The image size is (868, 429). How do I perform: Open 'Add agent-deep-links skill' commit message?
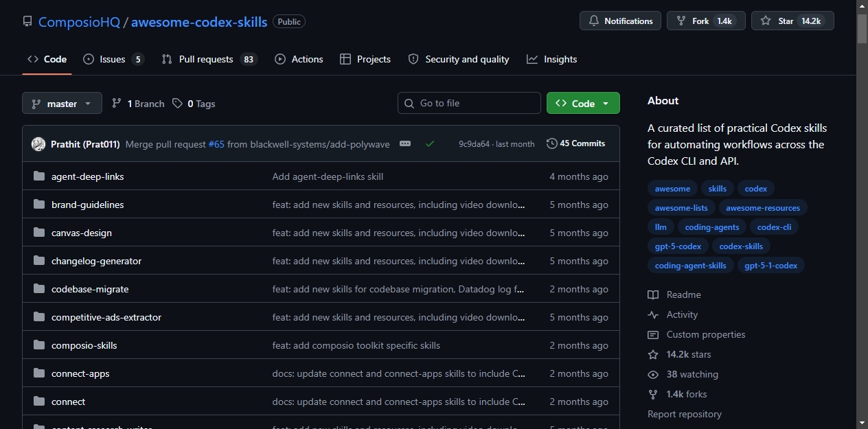coord(328,176)
